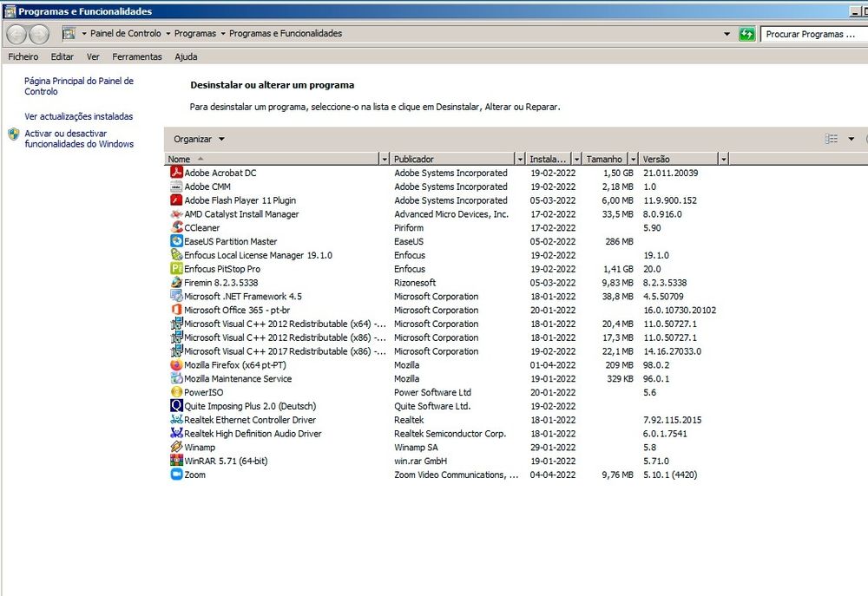Open the Nome column filter dropdown
Screen dimensions: 868x596
coord(385,160)
